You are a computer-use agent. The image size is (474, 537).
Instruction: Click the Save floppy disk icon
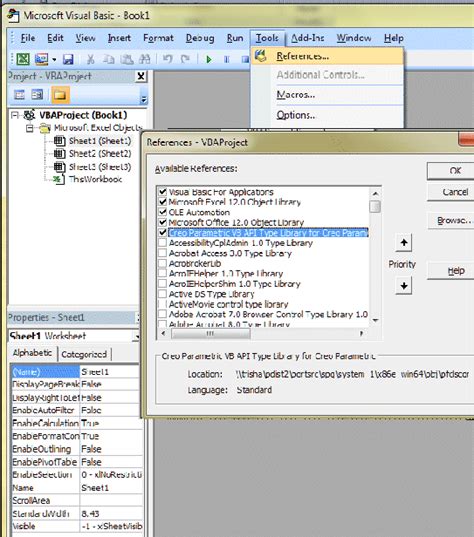pos(68,59)
